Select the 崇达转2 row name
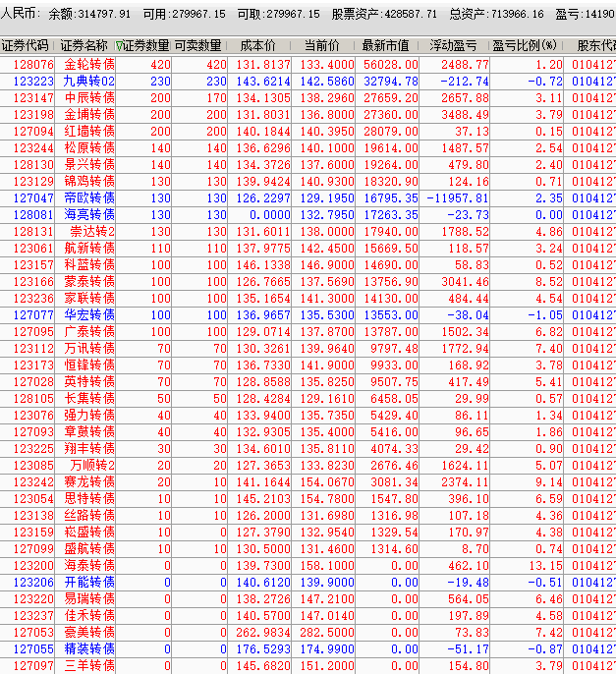The height and width of the screenshot is (674, 616). [92, 232]
